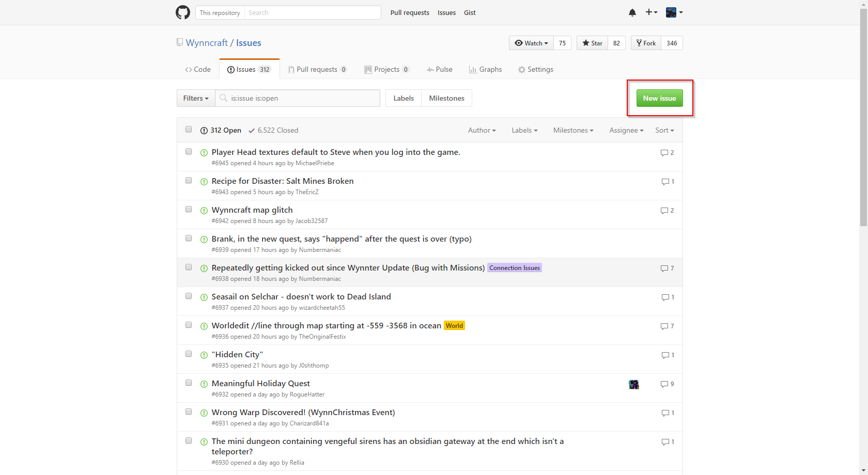Click the open-issue icon for 'Seasail on Selchar'

[x=204, y=297]
